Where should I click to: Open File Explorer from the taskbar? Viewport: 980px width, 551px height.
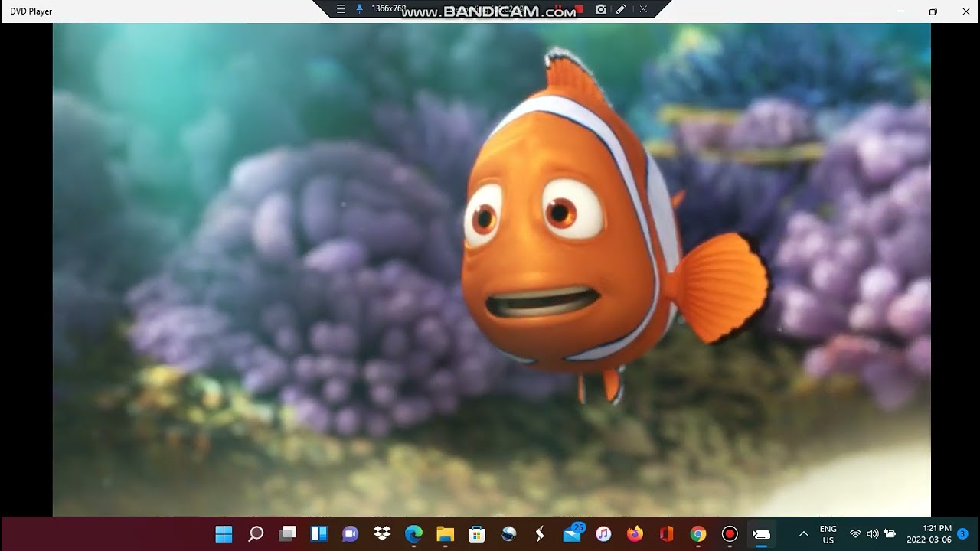point(445,534)
